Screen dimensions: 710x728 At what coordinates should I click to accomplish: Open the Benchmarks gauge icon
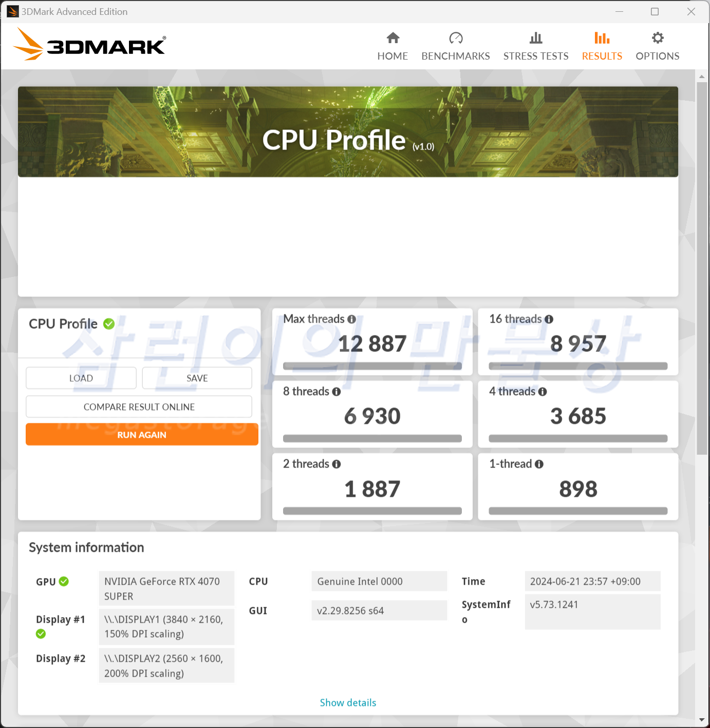456,38
